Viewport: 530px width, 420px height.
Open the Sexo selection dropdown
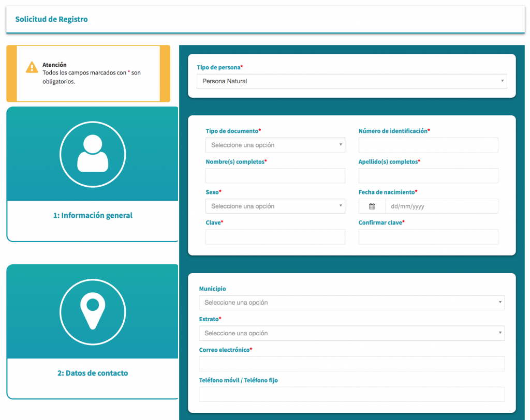[275, 206]
